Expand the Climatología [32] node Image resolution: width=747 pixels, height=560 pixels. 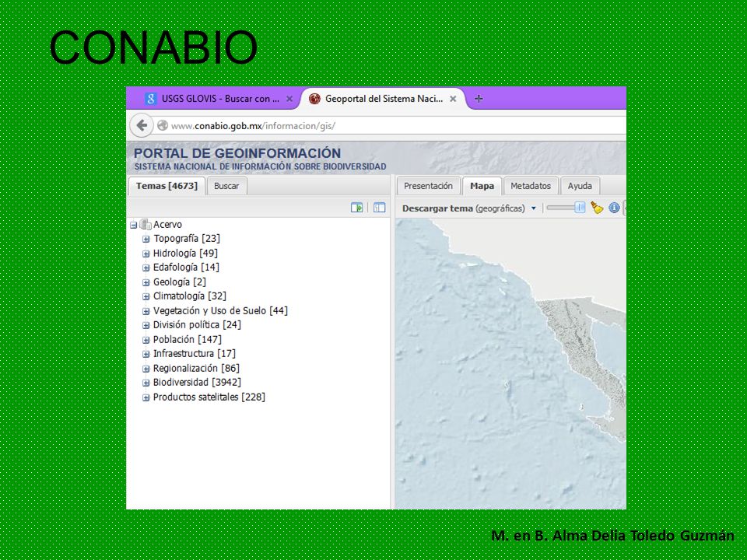point(146,296)
